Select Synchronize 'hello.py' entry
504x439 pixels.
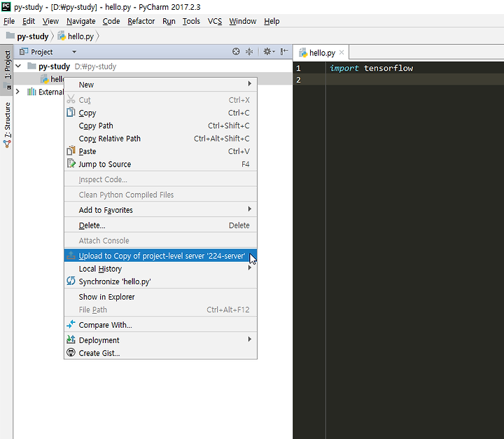pos(160,281)
